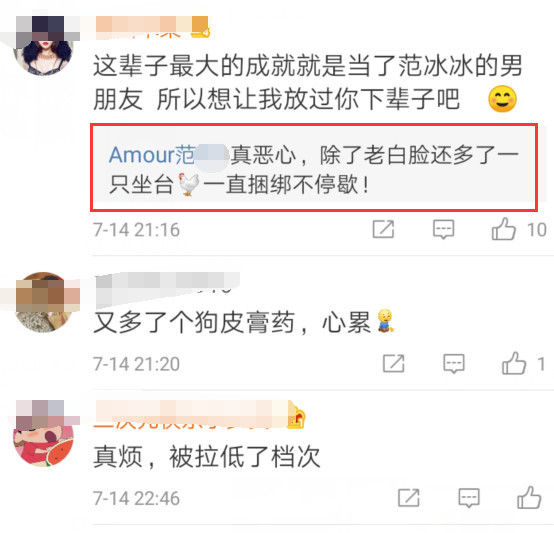Open the Amour范 user profile link

coord(168,155)
